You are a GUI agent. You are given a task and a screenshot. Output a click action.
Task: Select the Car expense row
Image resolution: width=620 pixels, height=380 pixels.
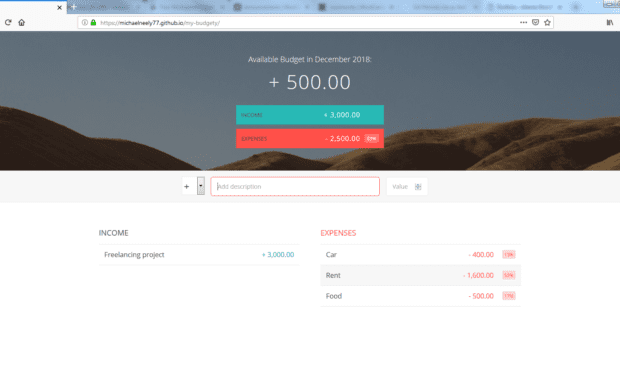[421, 255]
